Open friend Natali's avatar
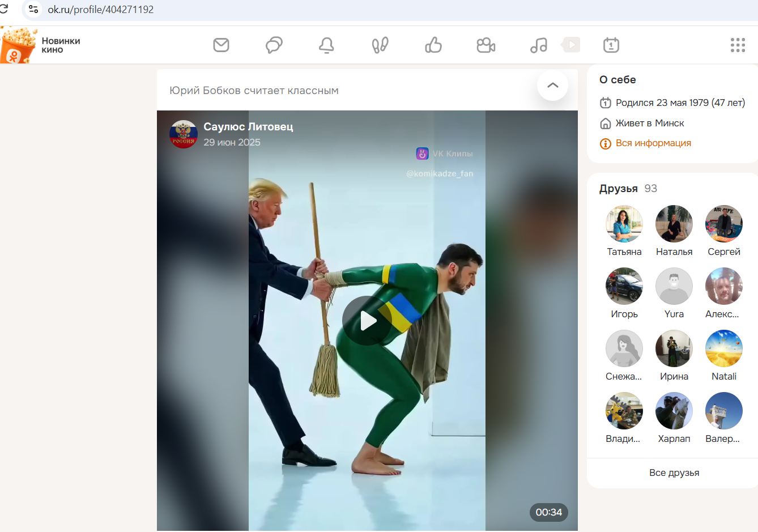758x532 pixels. tap(724, 348)
